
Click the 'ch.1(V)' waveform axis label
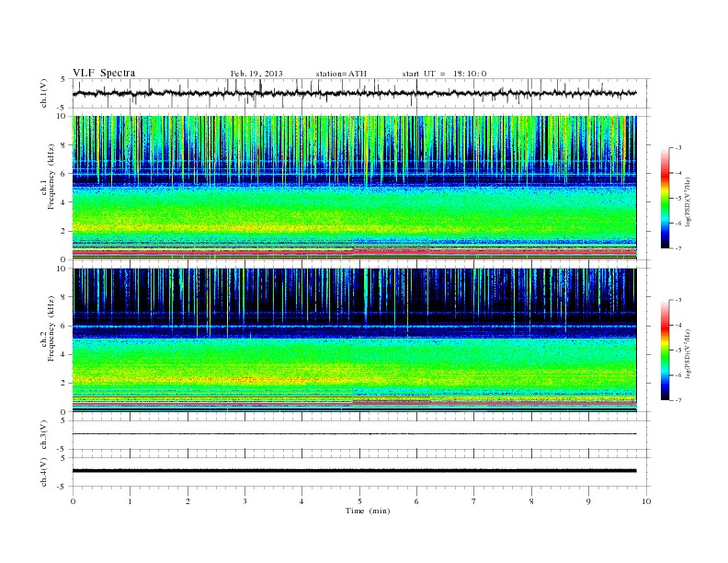(44, 93)
